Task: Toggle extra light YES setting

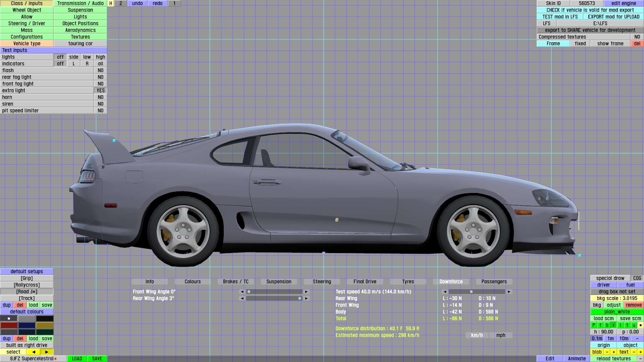Action: (100, 90)
